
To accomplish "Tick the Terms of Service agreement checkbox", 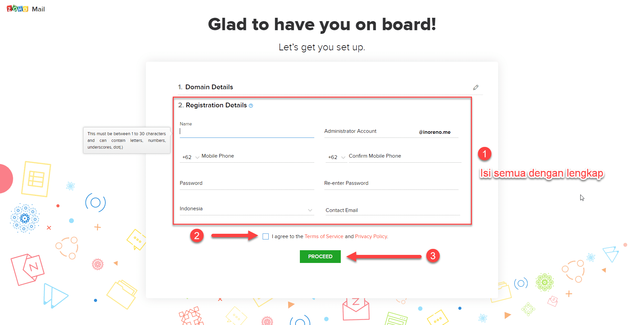I will click(266, 236).
